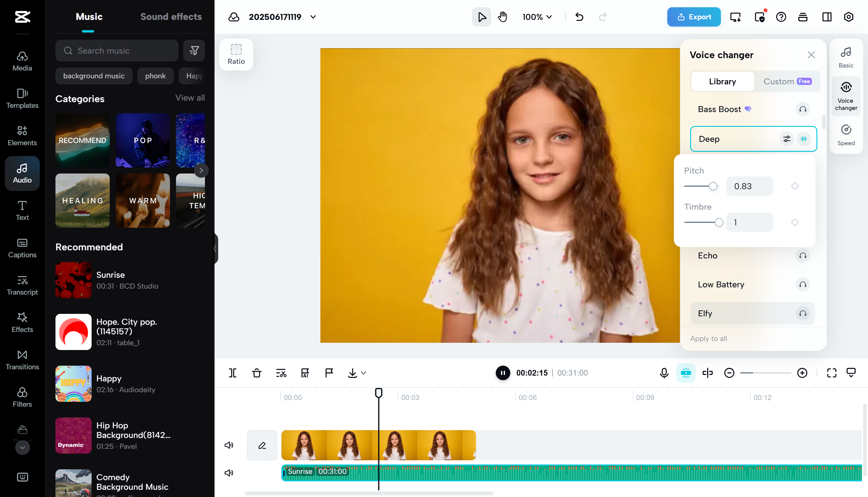Open the Transitions panel in the left sidebar
The height and width of the screenshot is (497, 868).
pos(22,359)
